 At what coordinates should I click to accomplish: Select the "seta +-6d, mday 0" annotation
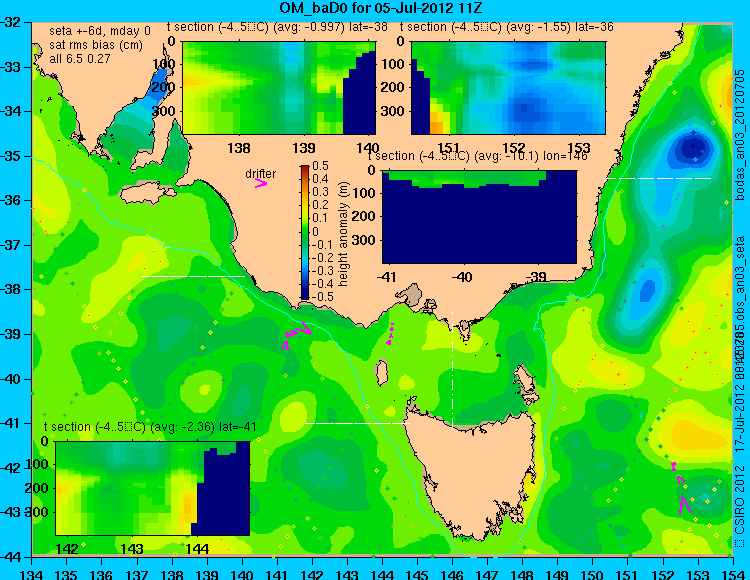tap(100, 31)
